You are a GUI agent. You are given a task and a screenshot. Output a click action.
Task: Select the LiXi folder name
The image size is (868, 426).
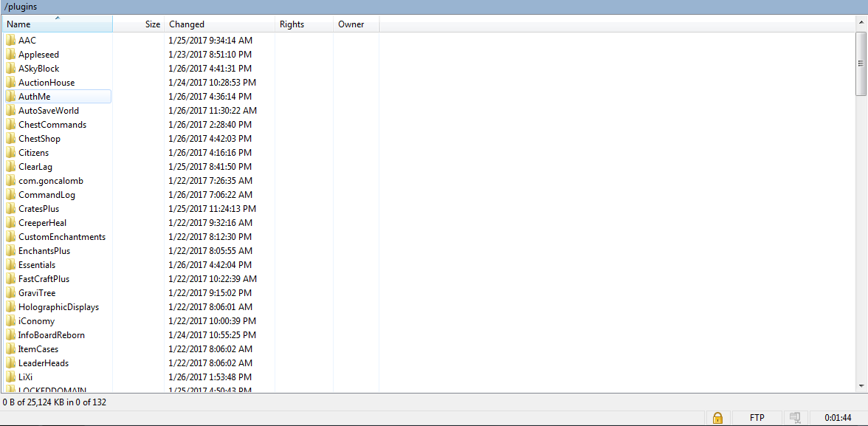[26, 377]
